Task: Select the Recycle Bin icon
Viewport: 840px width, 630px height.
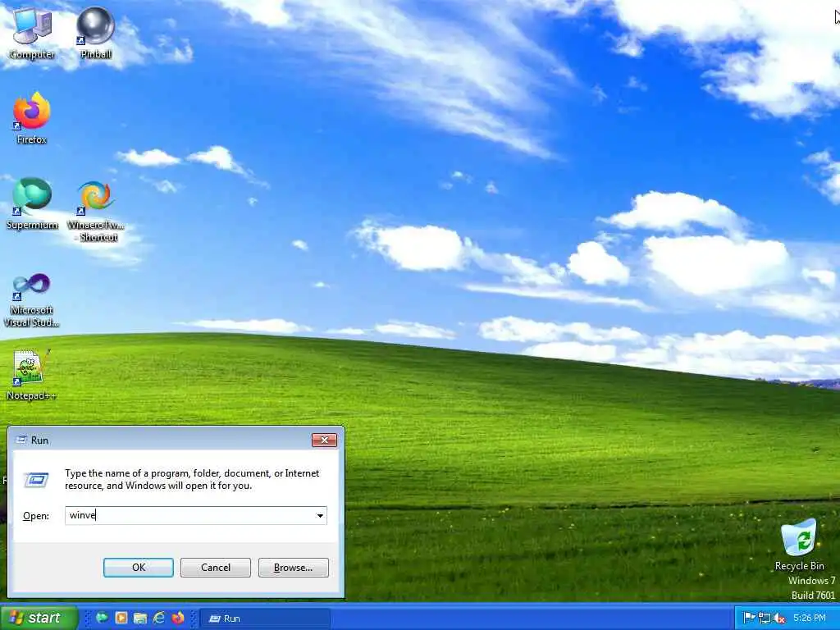Action: 799,545
